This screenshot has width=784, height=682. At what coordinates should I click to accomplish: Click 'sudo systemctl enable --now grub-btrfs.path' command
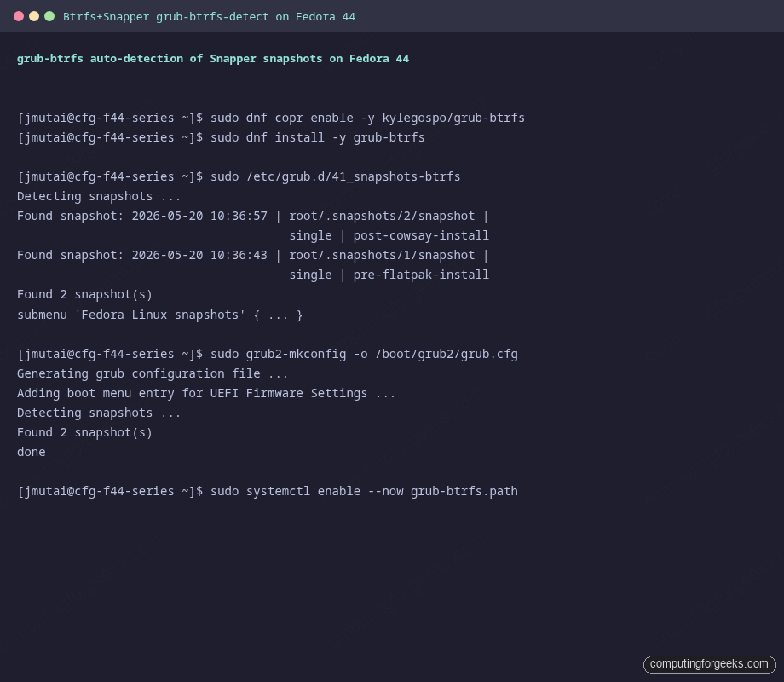[364, 491]
